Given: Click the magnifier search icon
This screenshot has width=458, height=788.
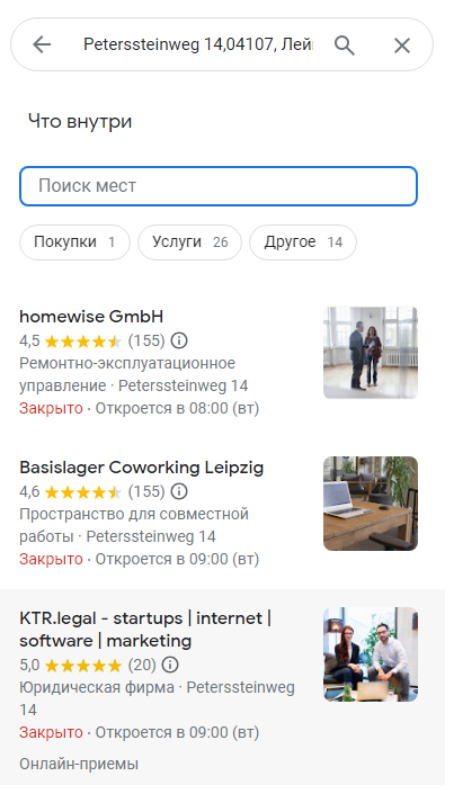Looking at the screenshot, I should (344, 46).
